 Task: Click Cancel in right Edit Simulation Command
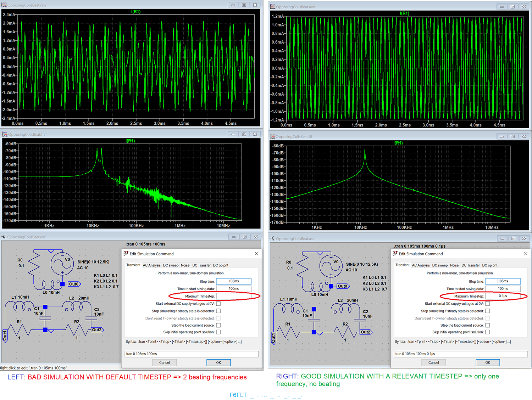tap(433, 362)
